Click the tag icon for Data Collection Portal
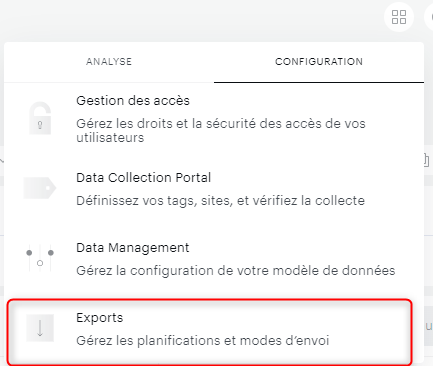The height and width of the screenshot is (366, 433). pos(40,188)
